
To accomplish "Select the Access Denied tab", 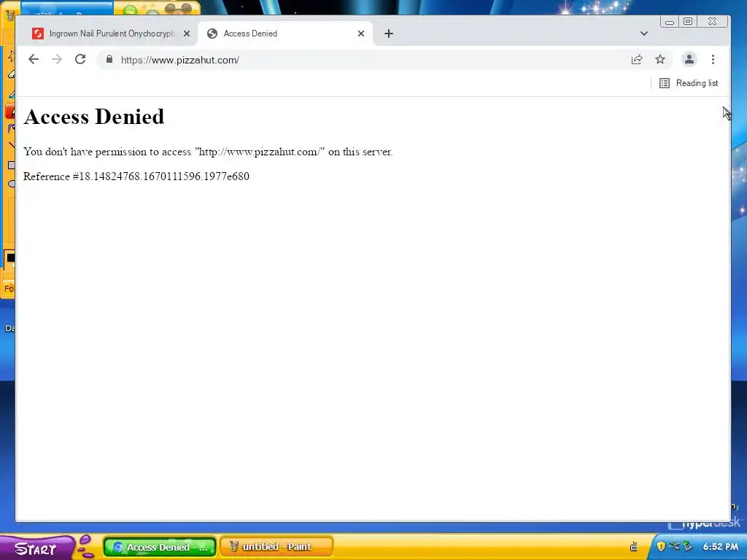I will tap(285, 34).
